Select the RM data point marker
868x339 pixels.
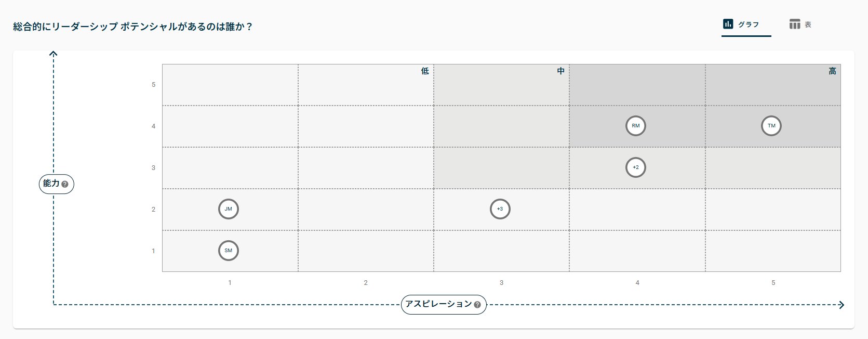pyautogui.click(x=636, y=126)
